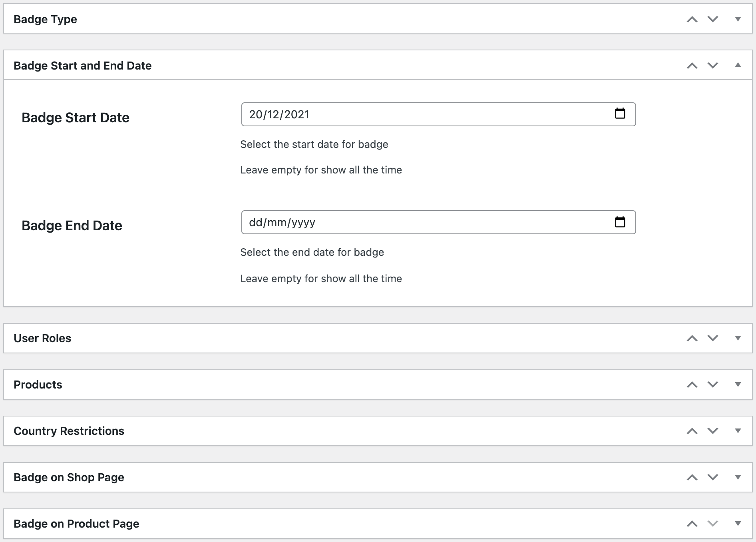Expand the Badge on Product Page panel
This screenshot has width=756, height=542.
point(737,523)
